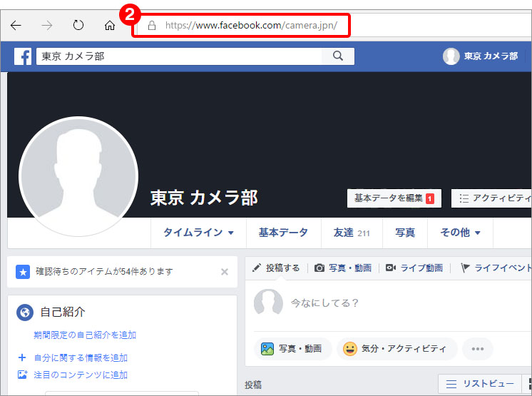Viewport: 532px width, 396px height.
Task: Click the globe icon beside 自己紹介
Action: 25,313
